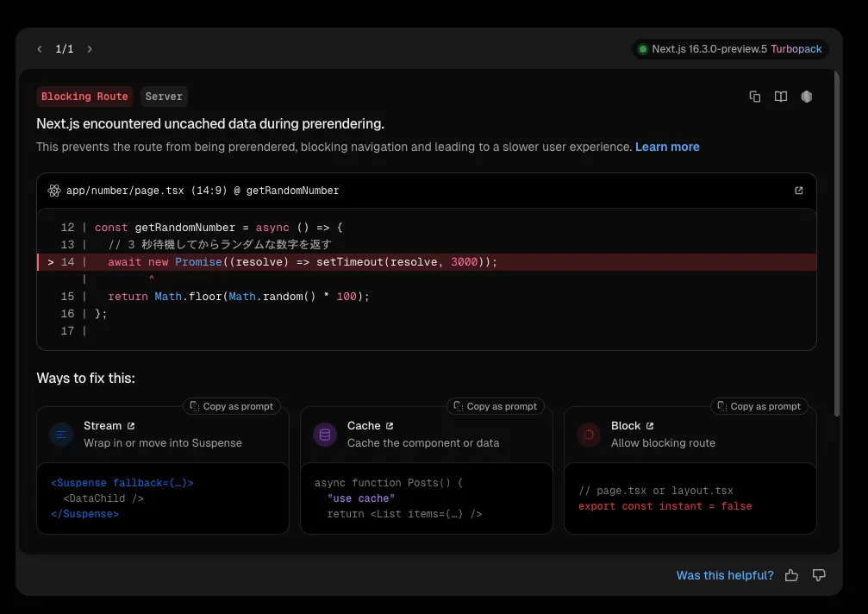Click the 'Was this helpful?' text
Screen dimensions: 868x614
(x=725, y=575)
